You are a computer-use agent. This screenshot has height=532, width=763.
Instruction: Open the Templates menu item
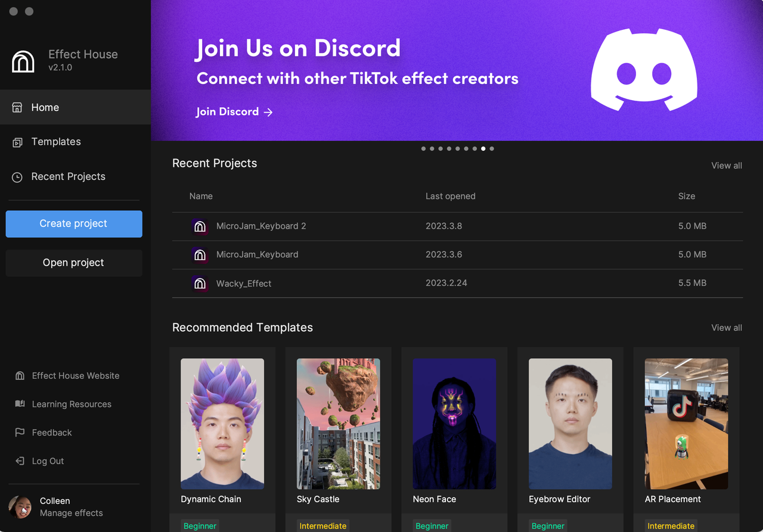75,142
